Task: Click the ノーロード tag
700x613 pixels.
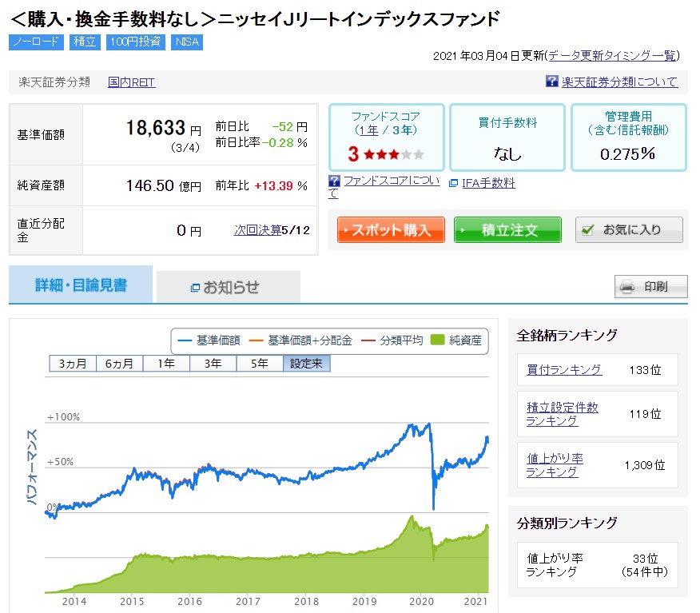Action: pos(36,42)
